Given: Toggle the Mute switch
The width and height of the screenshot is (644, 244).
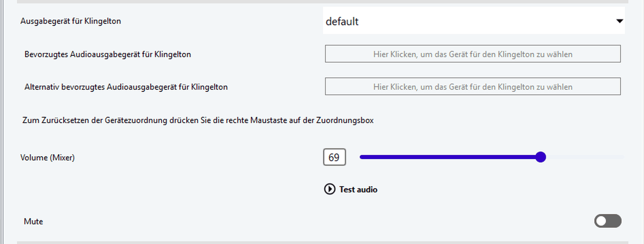Looking at the screenshot, I should 608,221.
